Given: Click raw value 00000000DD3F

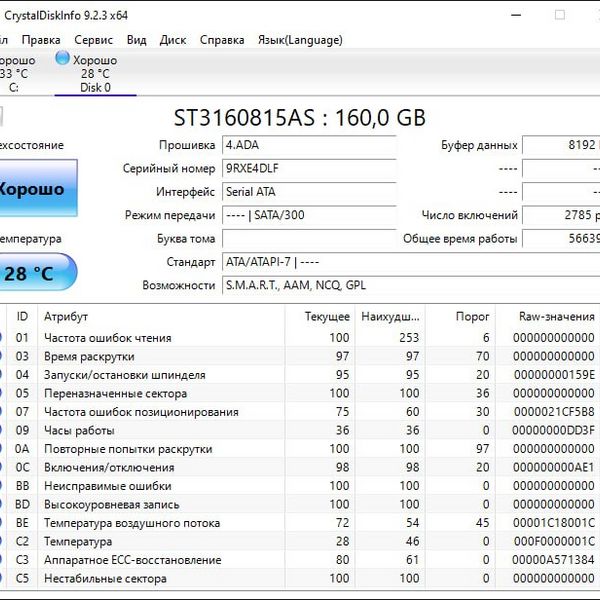Looking at the screenshot, I should click(x=553, y=430).
